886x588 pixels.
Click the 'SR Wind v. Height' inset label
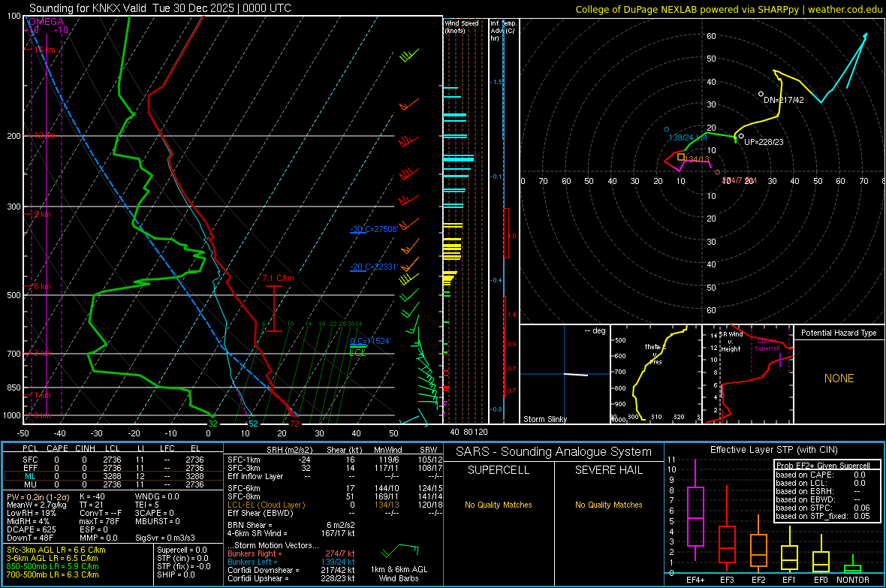coord(731,342)
